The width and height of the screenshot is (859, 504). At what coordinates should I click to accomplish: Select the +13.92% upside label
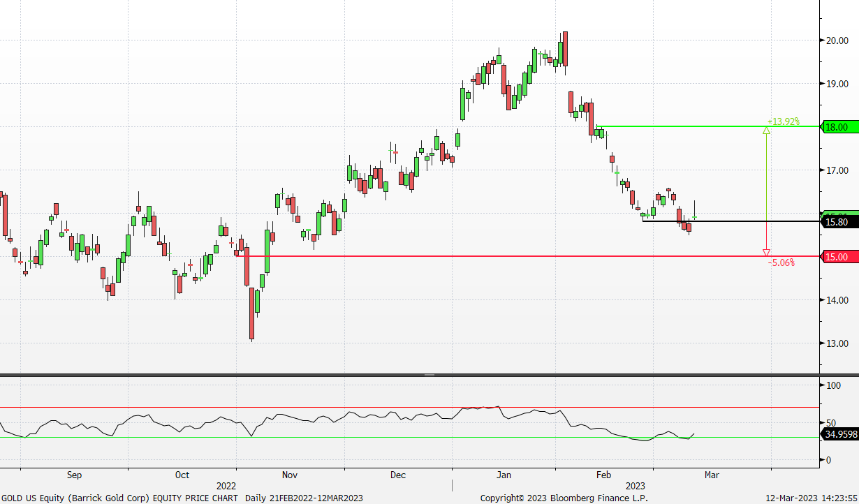point(783,121)
